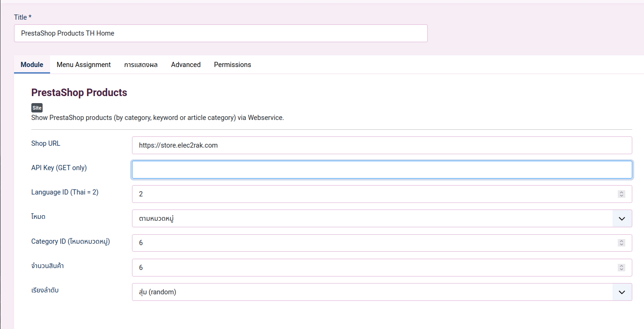644x329 pixels.
Task: Click the โหมด label
Action: point(38,217)
